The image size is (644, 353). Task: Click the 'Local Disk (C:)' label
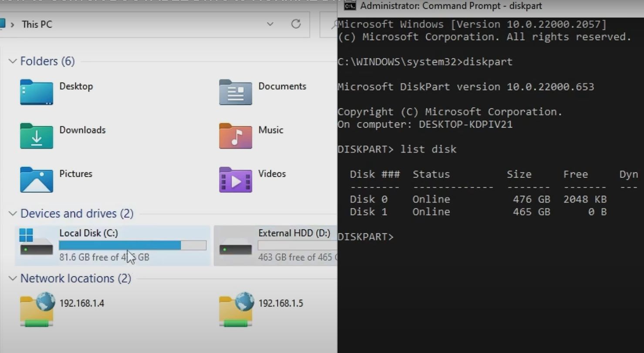click(88, 233)
